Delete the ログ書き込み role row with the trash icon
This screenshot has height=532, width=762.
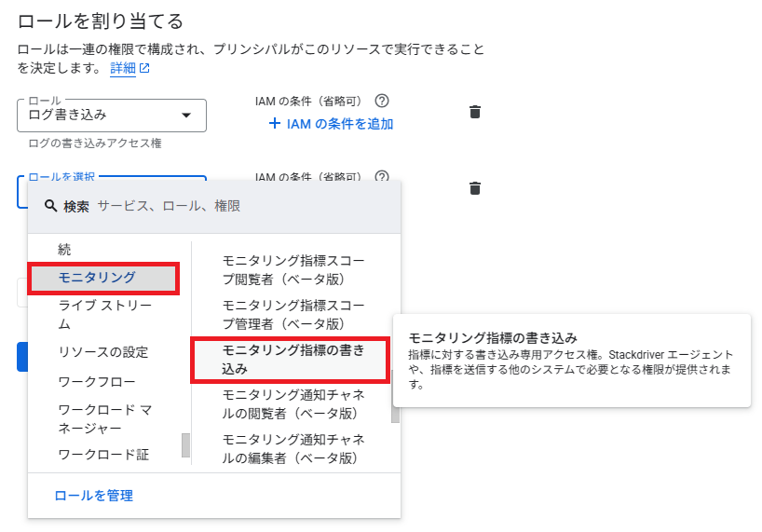tap(474, 113)
